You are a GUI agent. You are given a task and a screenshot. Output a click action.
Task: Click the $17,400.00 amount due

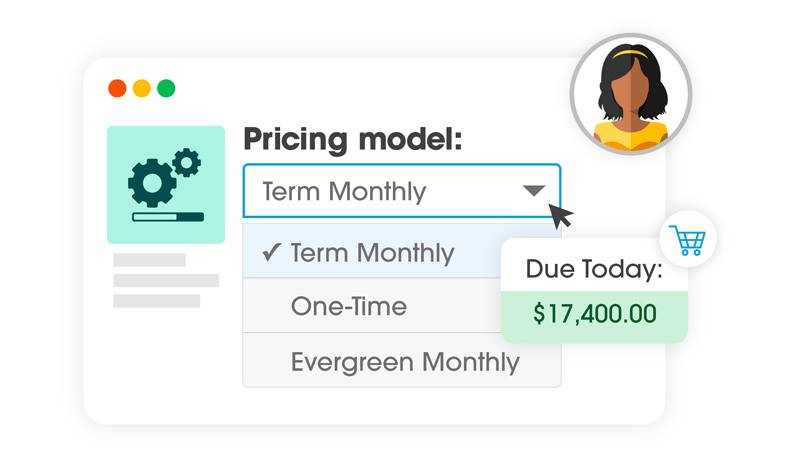[x=594, y=314]
